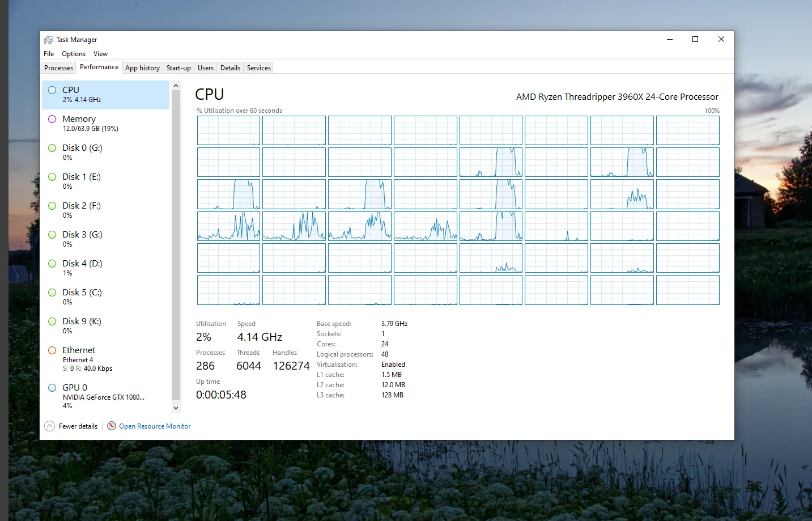The height and width of the screenshot is (521, 812).
Task: Click the large 2% value under Utilisation
Action: [203, 337]
